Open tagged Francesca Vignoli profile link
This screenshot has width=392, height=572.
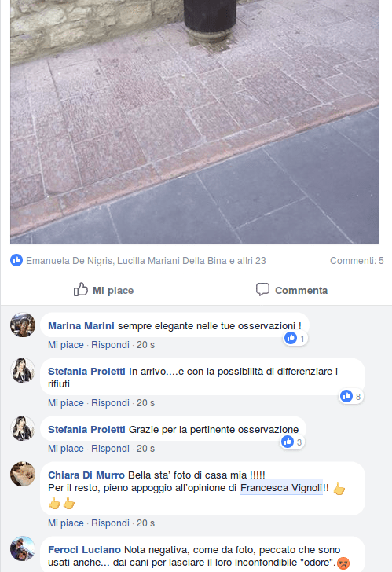pos(281,488)
